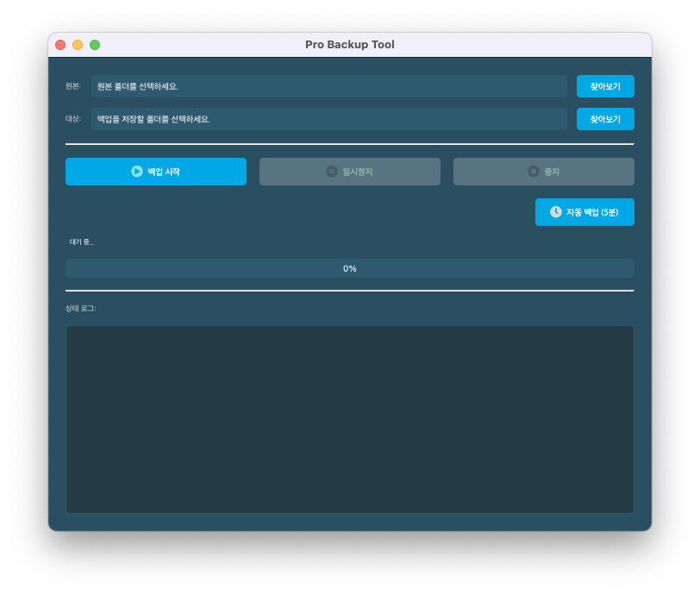Click the 0% progress bar
This screenshot has width=700, height=595.
[x=350, y=268]
